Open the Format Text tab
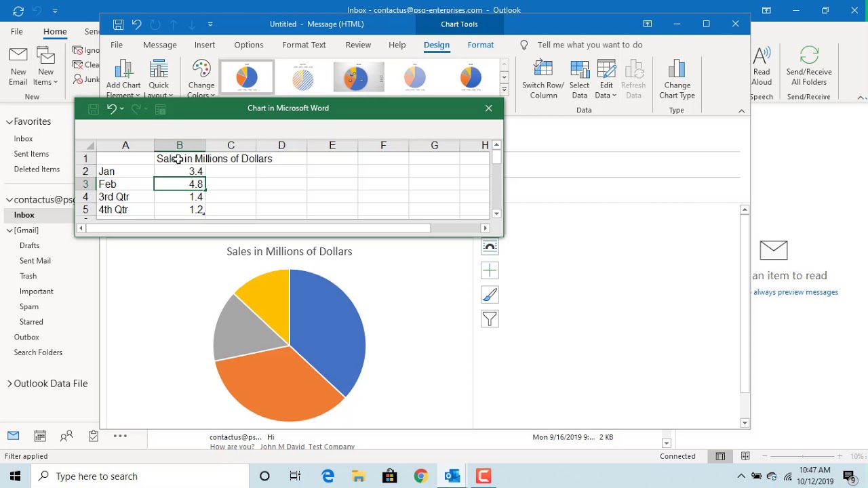This screenshot has height=488, width=868. (304, 45)
